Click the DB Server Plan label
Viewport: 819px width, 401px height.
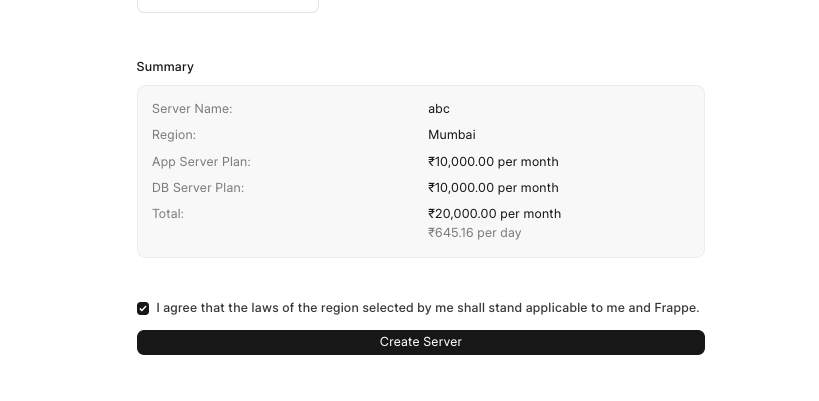198,188
